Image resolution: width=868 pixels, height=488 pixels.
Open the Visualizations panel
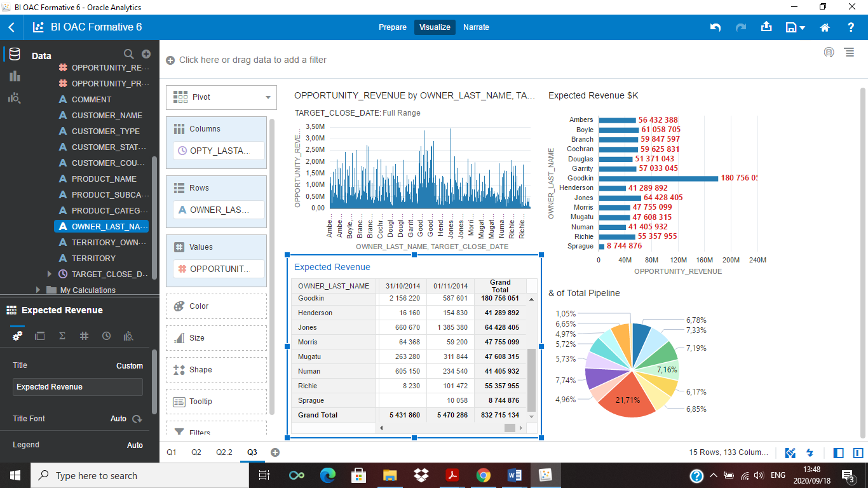(14, 76)
